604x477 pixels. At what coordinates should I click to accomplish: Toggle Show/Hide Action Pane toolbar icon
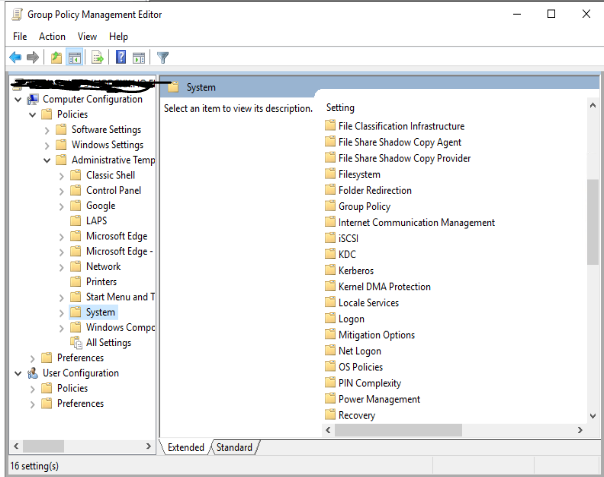coord(139,58)
